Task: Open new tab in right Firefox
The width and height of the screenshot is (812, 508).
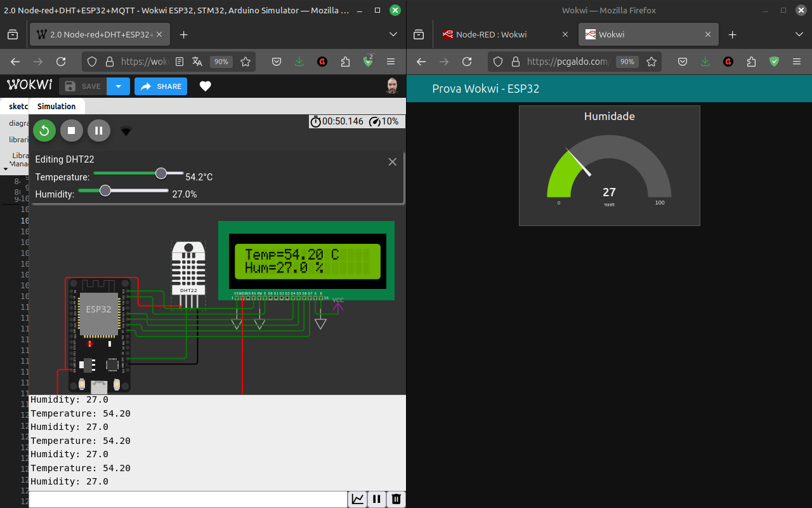Action: point(732,34)
